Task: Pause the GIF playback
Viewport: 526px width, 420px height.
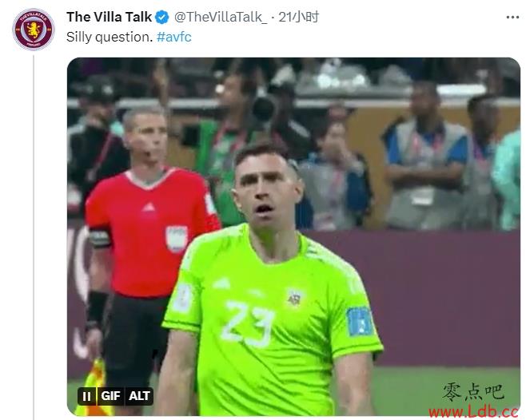Action: pyautogui.click(x=86, y=396)
